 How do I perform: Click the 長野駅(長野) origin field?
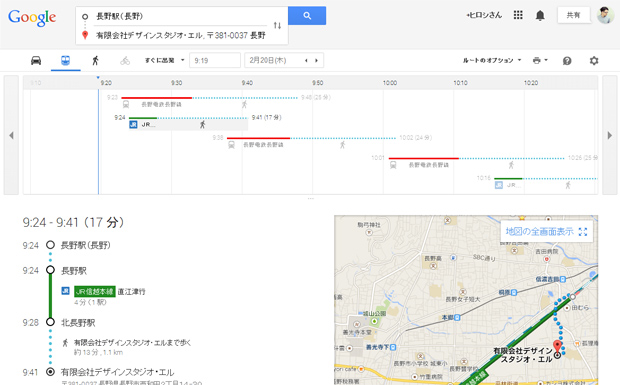tap(180, 16)
